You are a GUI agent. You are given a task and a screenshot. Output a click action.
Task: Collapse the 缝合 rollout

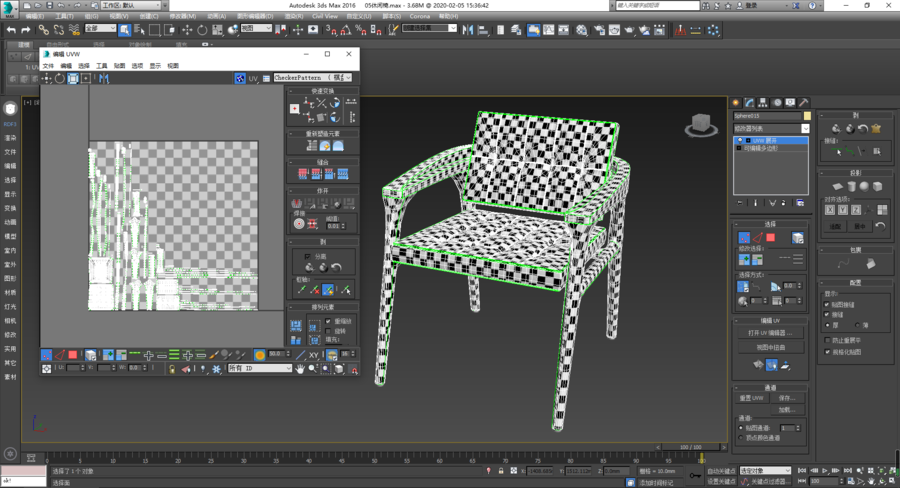[323, 162]
